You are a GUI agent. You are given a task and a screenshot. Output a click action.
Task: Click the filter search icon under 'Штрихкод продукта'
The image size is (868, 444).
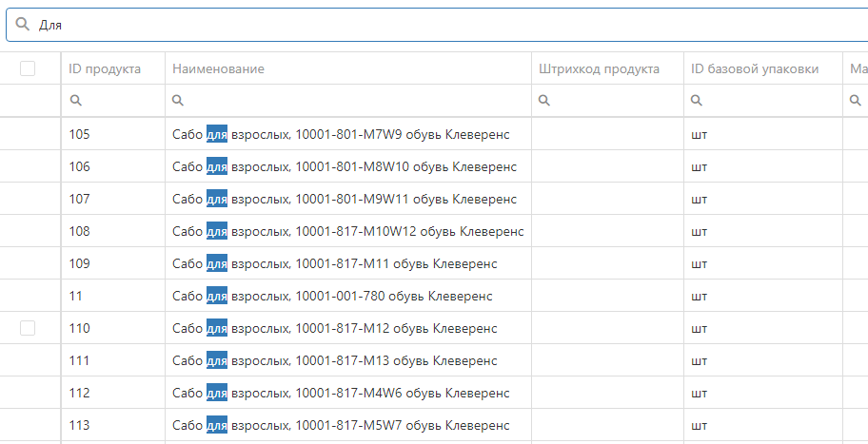click(x=544, y=100)
